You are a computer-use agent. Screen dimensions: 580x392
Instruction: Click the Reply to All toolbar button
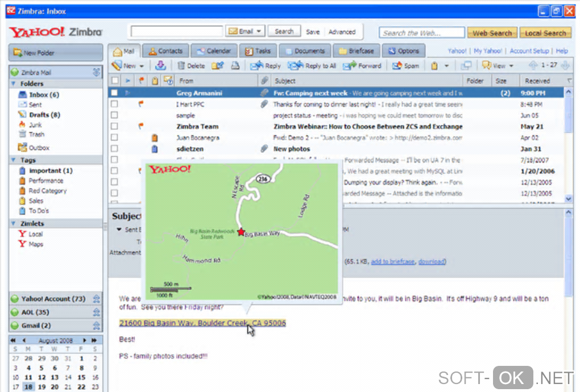tap(312, 66)
